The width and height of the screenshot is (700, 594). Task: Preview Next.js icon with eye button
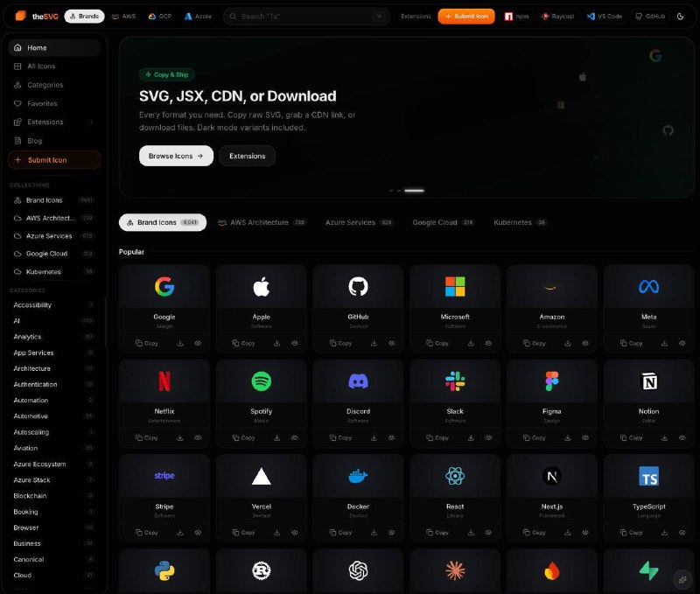(x=585, y=533)
